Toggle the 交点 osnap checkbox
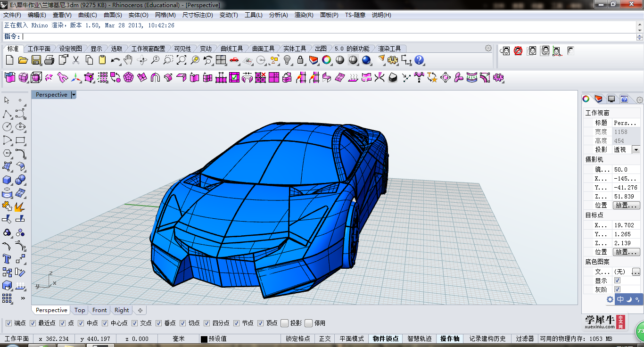Image resolution: width=644 pixels, height=347 pixels. (x=135, y=323)
